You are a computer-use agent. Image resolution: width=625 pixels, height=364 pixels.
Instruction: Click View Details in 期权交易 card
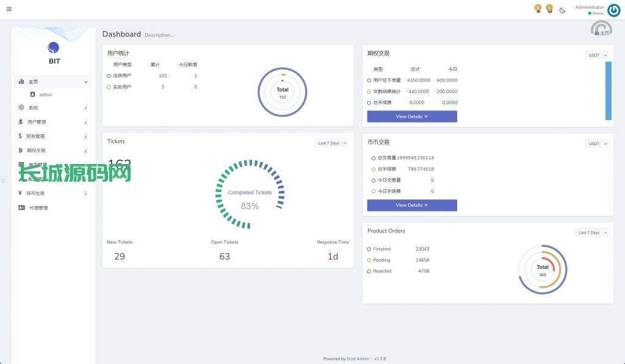[411, 116]
